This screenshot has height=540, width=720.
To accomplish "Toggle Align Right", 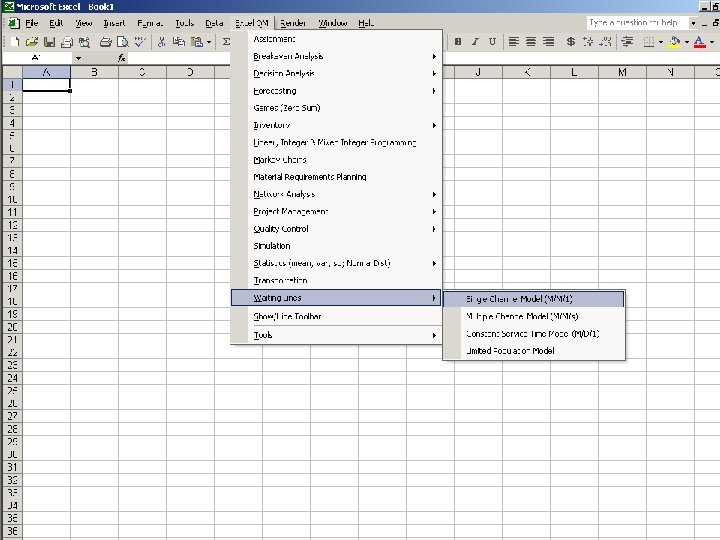I will click(x=548, y=42).
